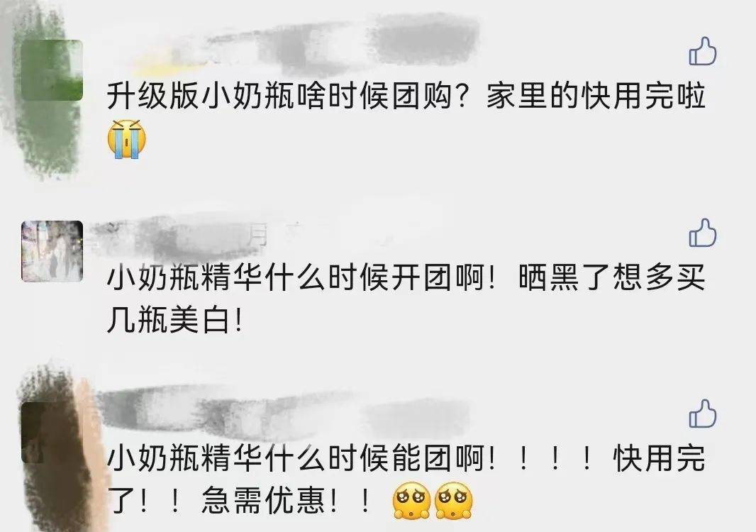Tap the second pleading-face emoji after 急需优惠
756x532 pixels.
453,501
